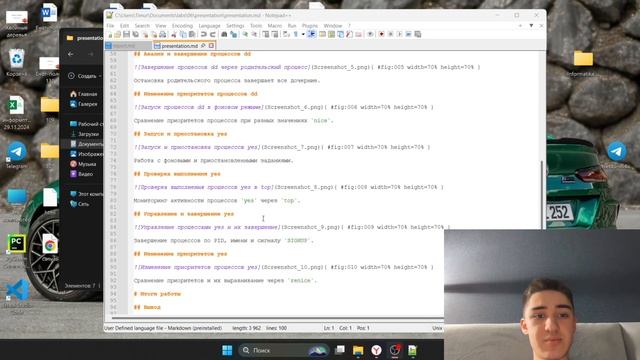Click Save recorded macro toolbar icon
The height and width of the screenshot is (360, 640).
[x=418, y=34]
